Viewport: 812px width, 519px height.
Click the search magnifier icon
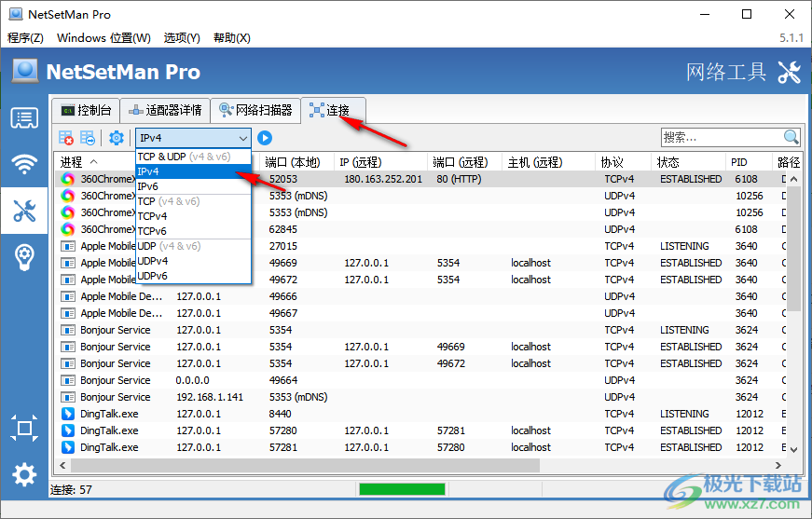[791, 137]
